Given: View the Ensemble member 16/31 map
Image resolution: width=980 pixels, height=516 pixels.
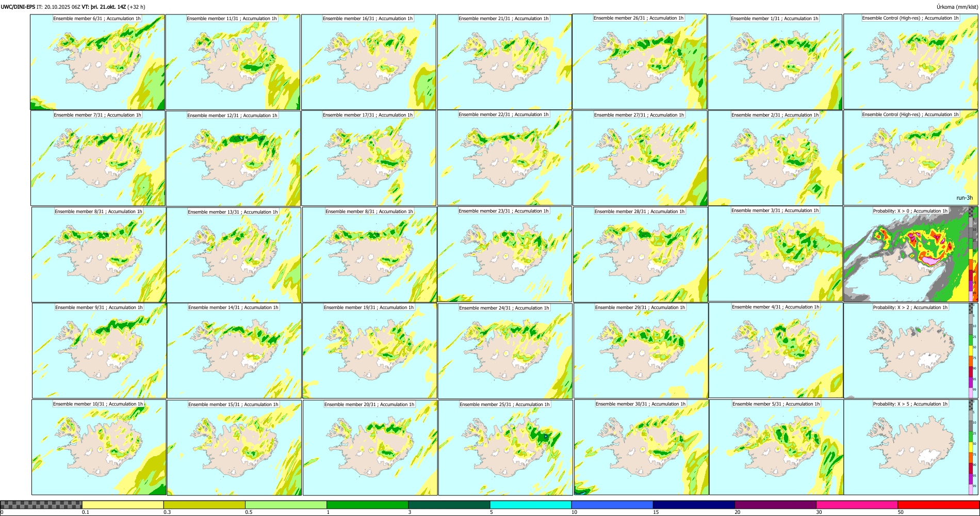Looking at the screenshot, I should click(x=368, y=62).
